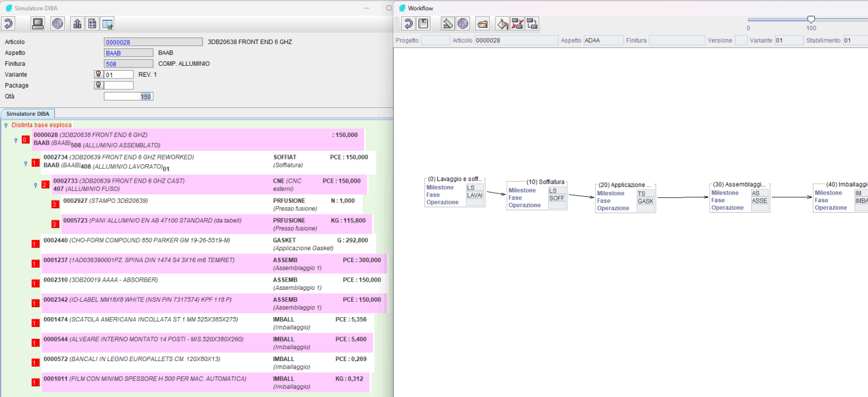The height and width of the screenshot is (397, 868).
Task: Click the lightbulb lookup button next to Variante
Action: (x=98, y=74)
